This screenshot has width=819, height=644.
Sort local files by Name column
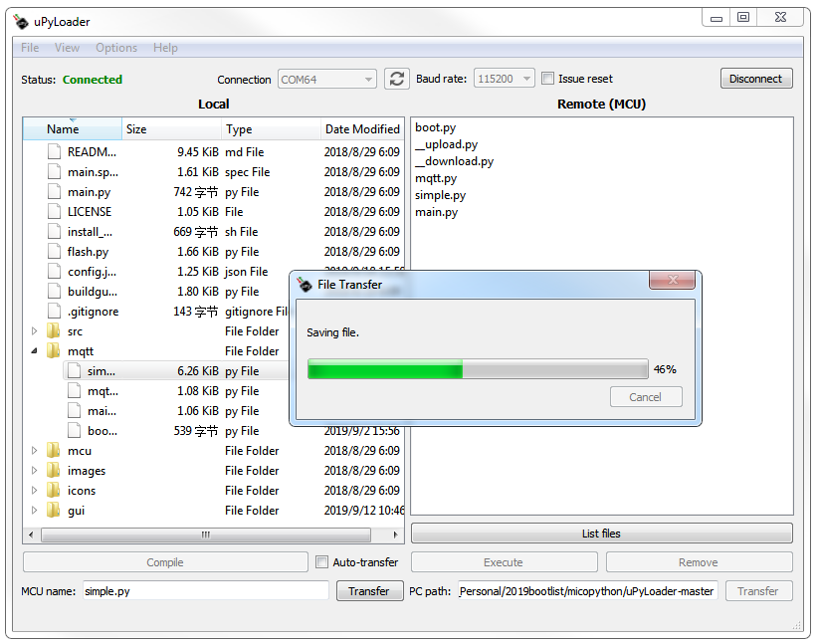73,129
